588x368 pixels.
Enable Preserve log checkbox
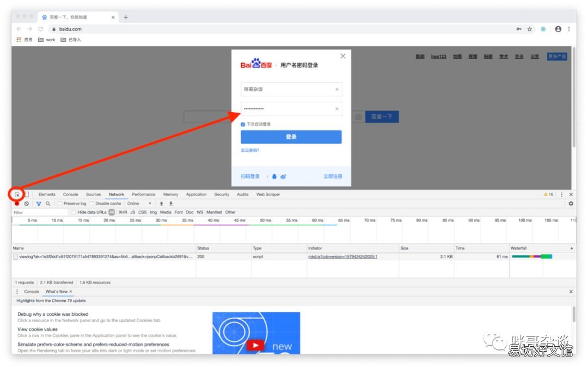[x=60, y=204]
